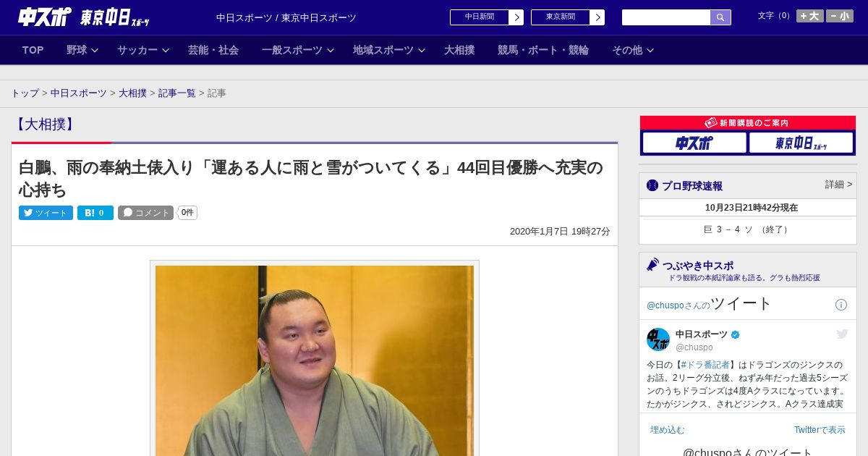Click the article date 2020年1月7日 19時27分
This screenshot has height=456, width=868.
[x=560, y=232]
